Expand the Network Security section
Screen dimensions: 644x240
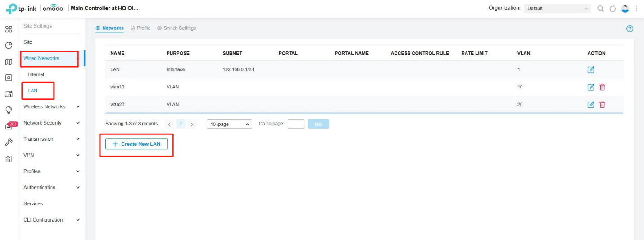click(x=78, y=123)
